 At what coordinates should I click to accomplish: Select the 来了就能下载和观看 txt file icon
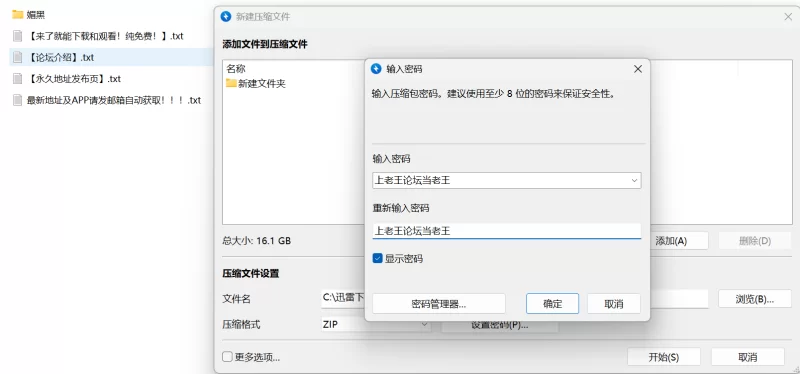tap(18, 36)
